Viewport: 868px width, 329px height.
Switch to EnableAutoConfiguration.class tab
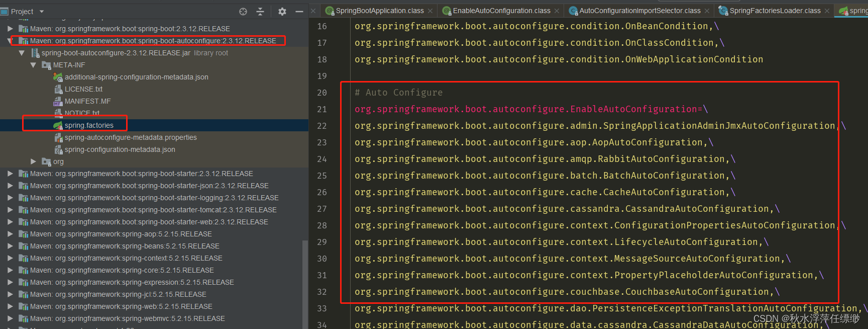click(501, 11)
